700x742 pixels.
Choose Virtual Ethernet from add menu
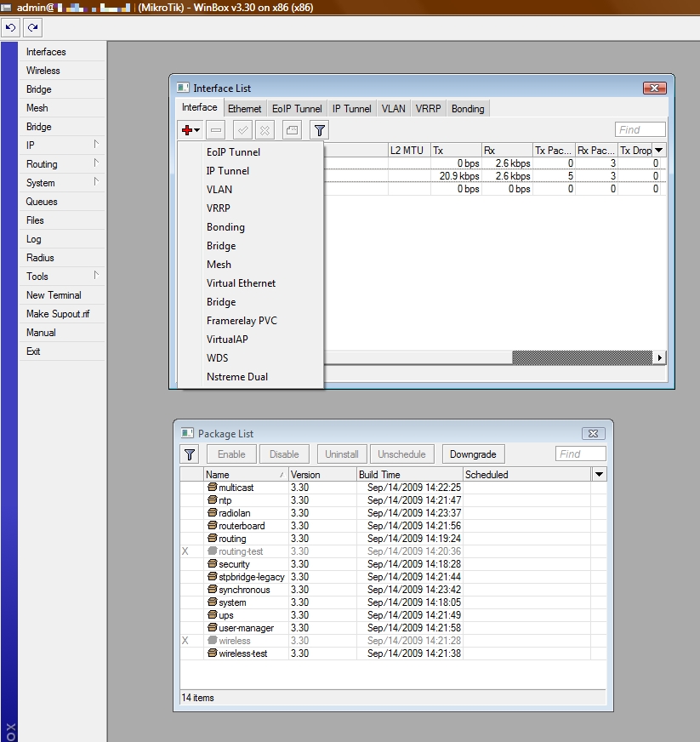click(251, 283)
